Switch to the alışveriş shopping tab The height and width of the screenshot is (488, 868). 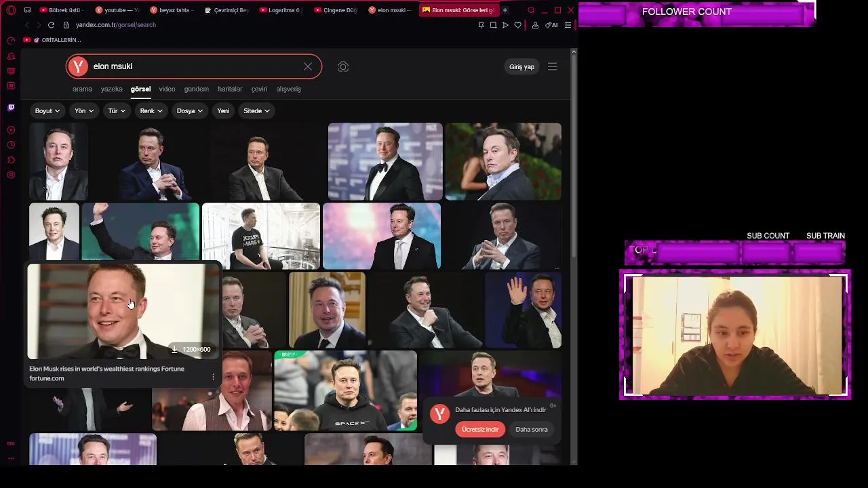(288, 89)
